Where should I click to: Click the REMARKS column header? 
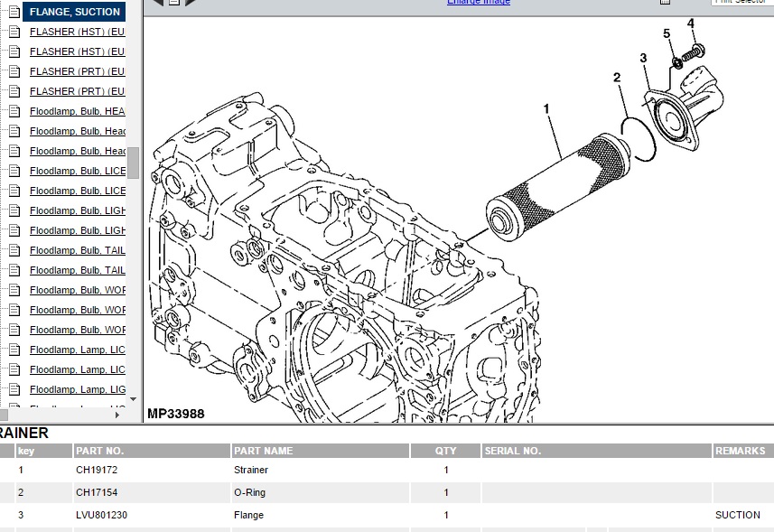743,451
